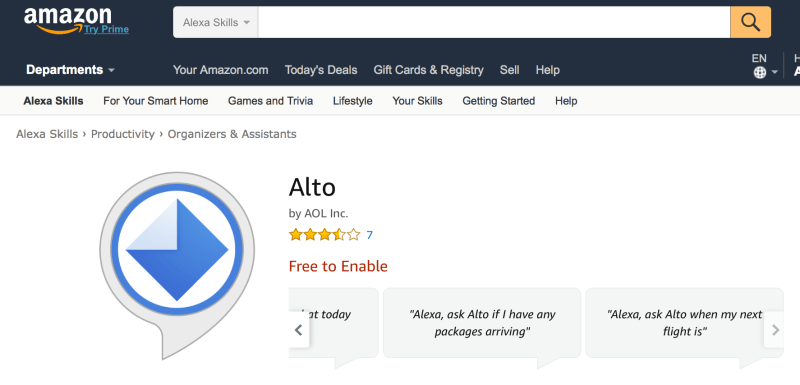
Task: Select For Your Smart Home menu item
Action: pos(156,101)
